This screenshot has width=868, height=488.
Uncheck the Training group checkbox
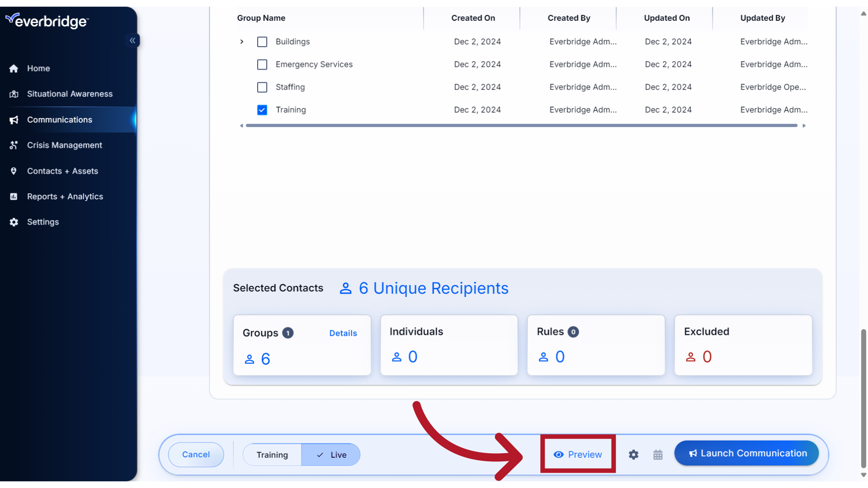262,110
